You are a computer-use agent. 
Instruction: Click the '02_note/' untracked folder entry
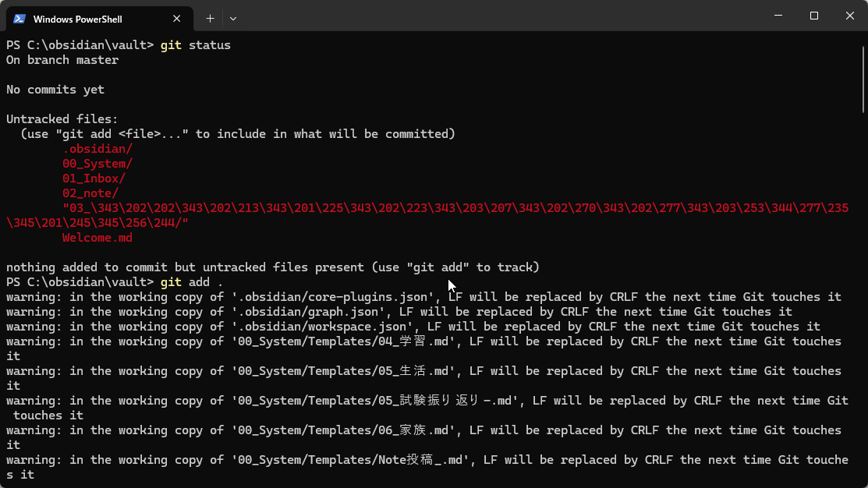click(90, 193)
